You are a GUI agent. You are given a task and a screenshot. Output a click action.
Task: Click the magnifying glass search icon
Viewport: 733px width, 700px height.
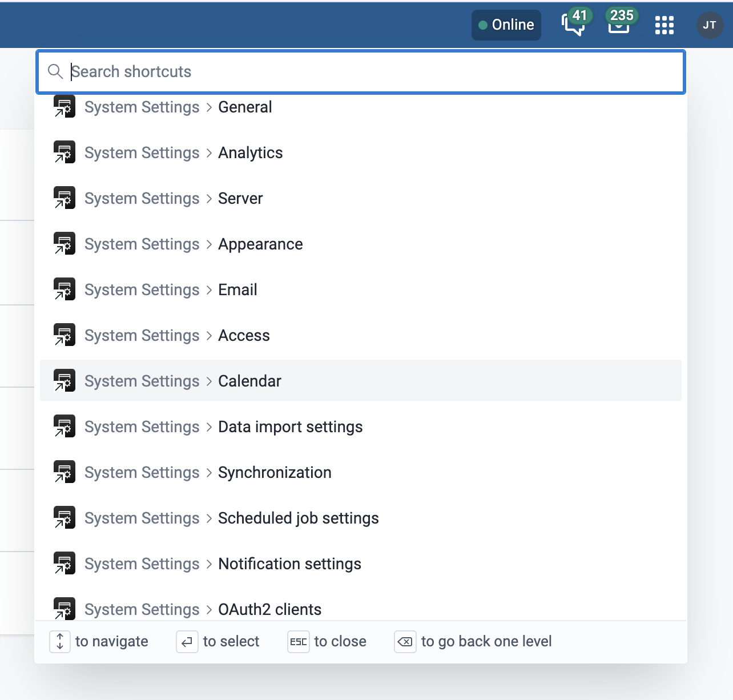pos(55,72)
